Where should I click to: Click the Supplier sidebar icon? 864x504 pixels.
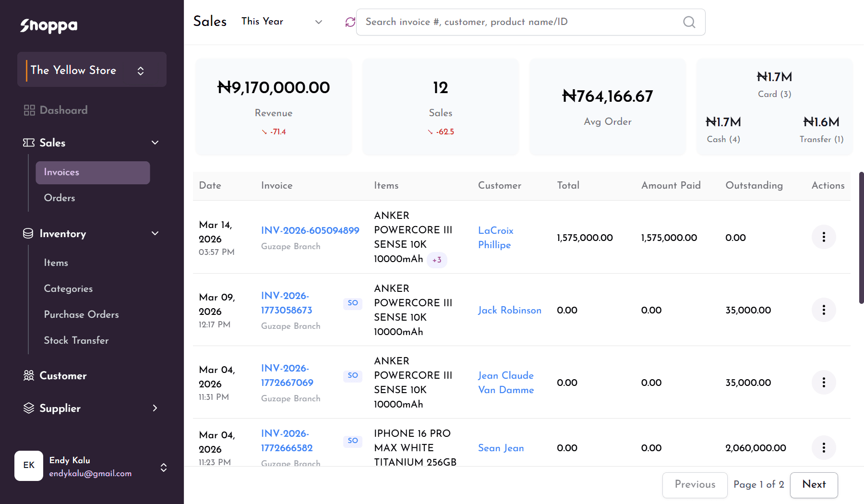click(x=28, y=408)
